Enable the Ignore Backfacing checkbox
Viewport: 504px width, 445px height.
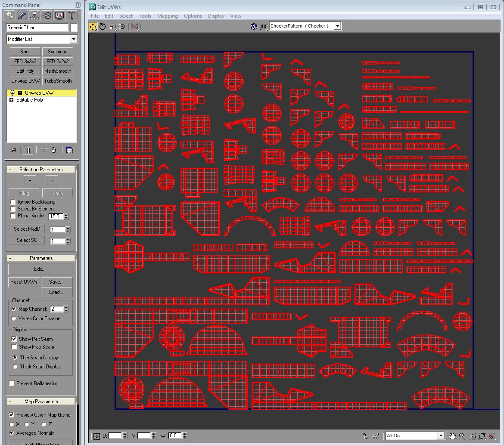click(12, 201)
